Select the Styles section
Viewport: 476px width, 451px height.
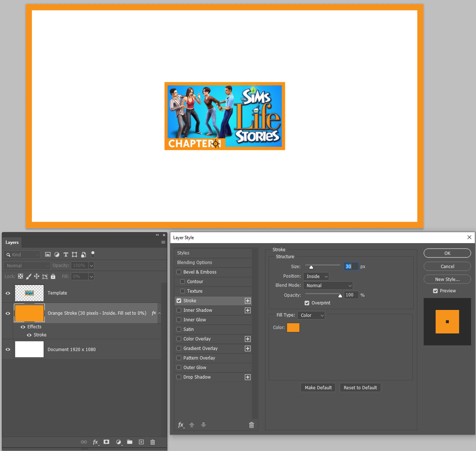pos(213,253)
